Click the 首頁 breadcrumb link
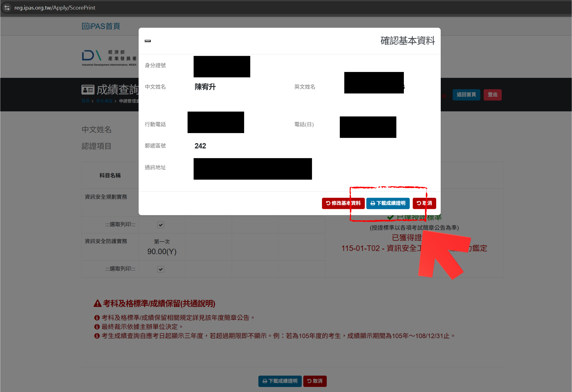The height and width of the screenshot is (392, 572). pyautogui.click(x=85, y=101)
